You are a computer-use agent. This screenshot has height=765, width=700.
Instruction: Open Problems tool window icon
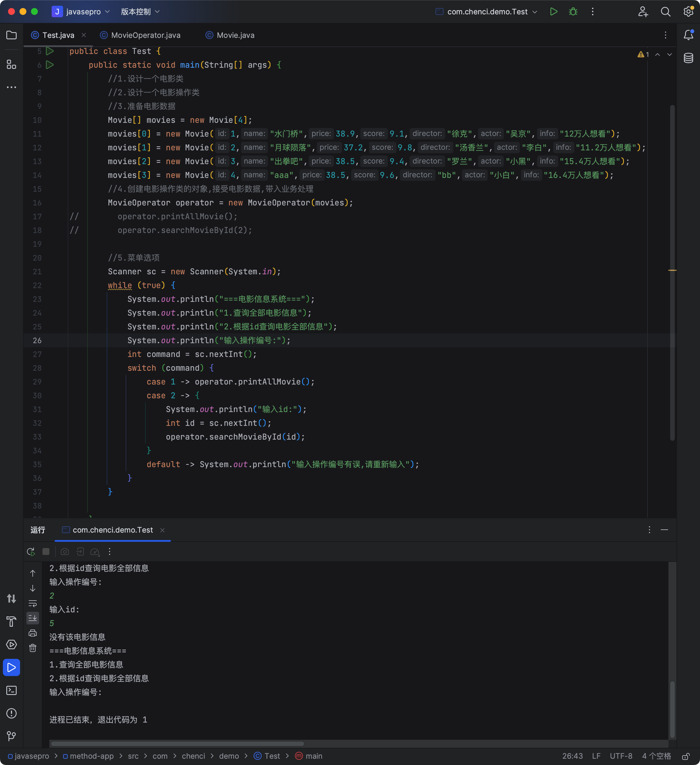[11, 713]
